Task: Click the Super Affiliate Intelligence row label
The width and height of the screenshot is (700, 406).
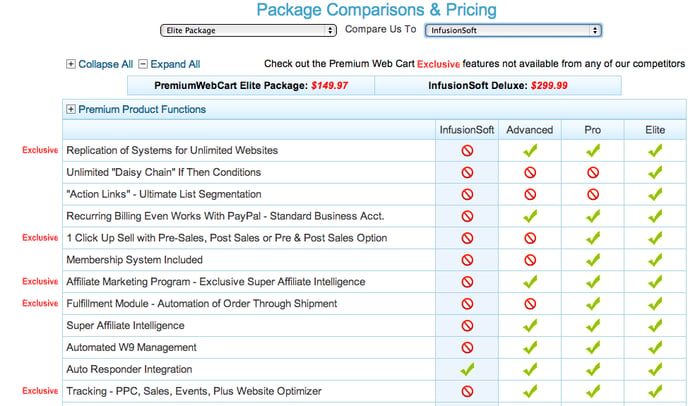Action: point(125,326)
